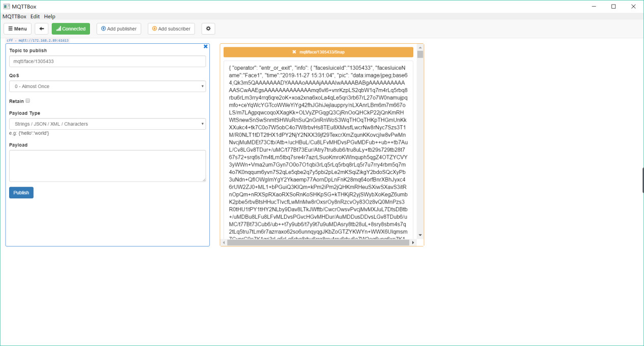Screen dimensions: 644x346
Task: Open the settings gear icon
Action: click(x=208, y=29)
